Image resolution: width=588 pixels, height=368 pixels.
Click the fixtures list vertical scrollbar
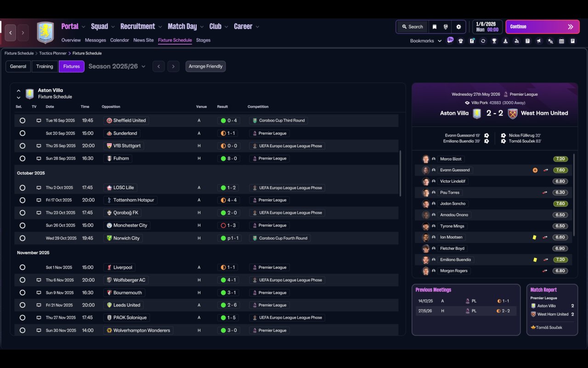pyautogui.click(x=400, y=173)
